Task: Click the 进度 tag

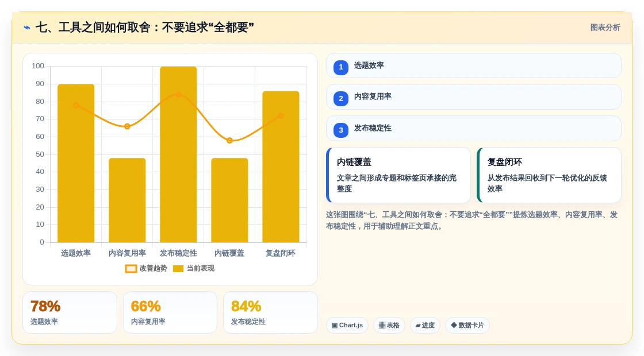Action: pos(425,325)
